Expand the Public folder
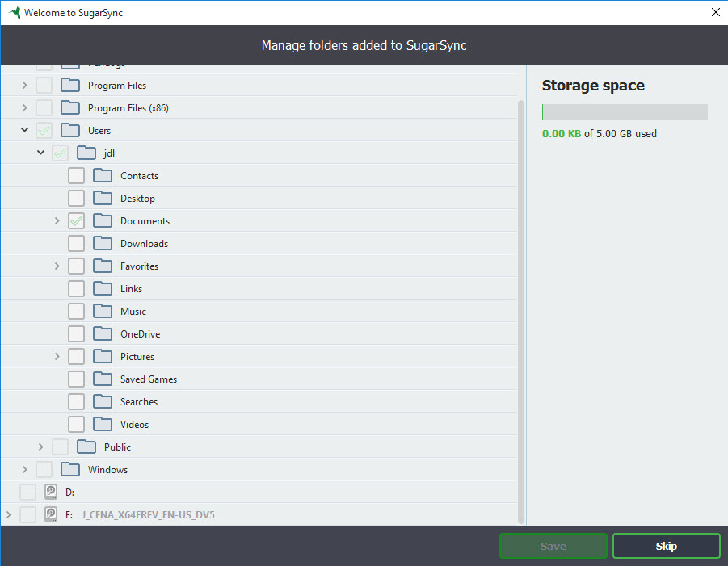Screen dimensions: 728x566 coord(41,447)
